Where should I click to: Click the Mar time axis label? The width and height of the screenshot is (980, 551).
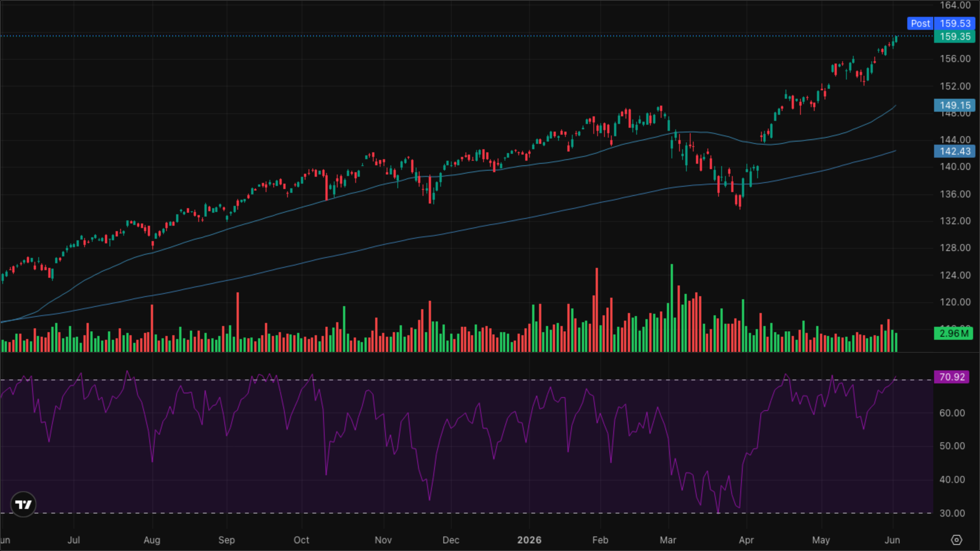pyautogui.click(x=668, y=540)
